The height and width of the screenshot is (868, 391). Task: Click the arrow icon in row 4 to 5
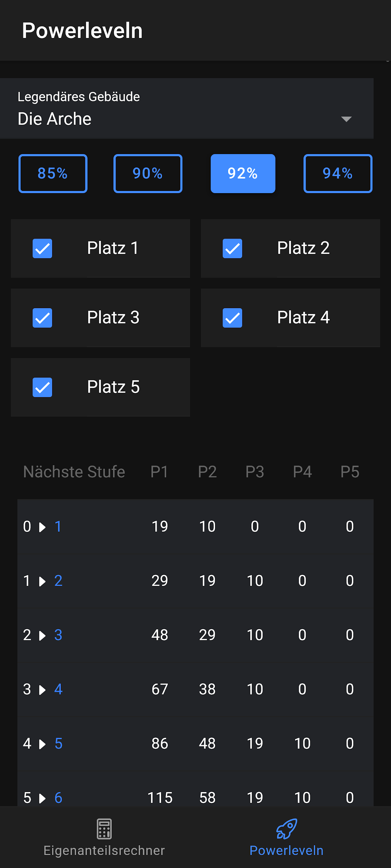tap(42, 744)
